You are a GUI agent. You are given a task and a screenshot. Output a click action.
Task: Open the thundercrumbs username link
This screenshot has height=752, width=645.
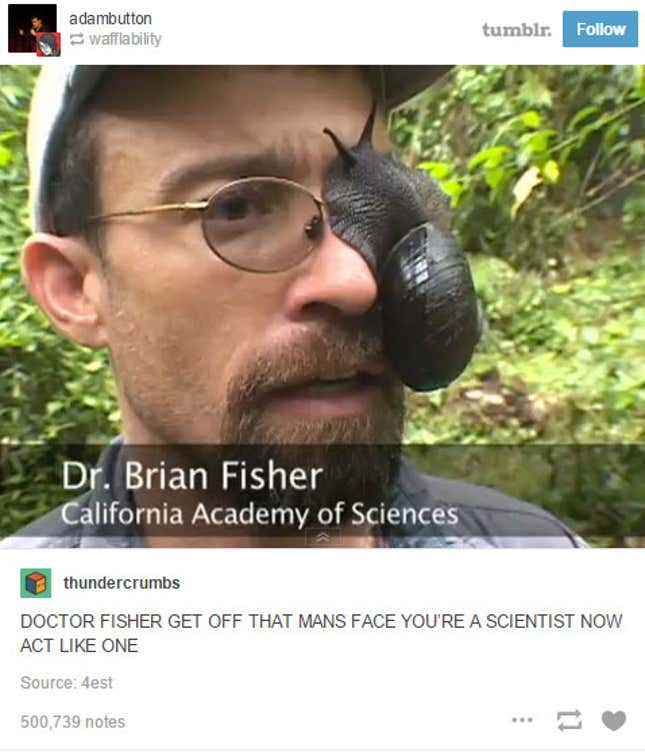[122, 583]
